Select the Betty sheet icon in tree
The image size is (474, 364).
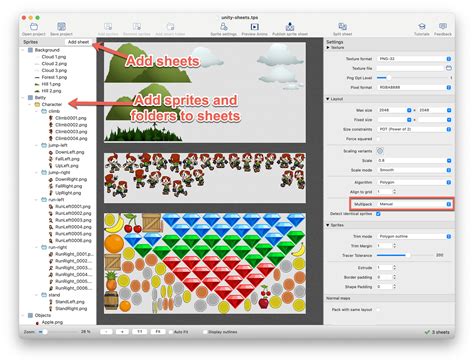coord(30,98)
